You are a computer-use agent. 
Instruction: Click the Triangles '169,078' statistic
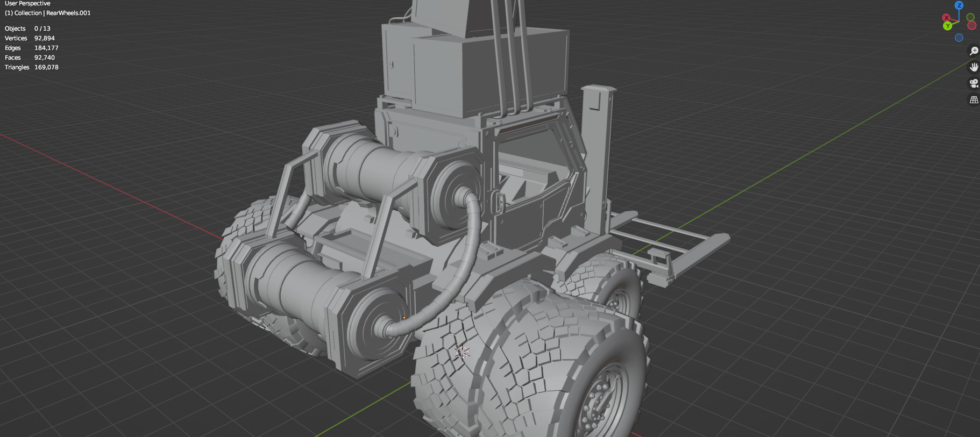pos(46,67)
